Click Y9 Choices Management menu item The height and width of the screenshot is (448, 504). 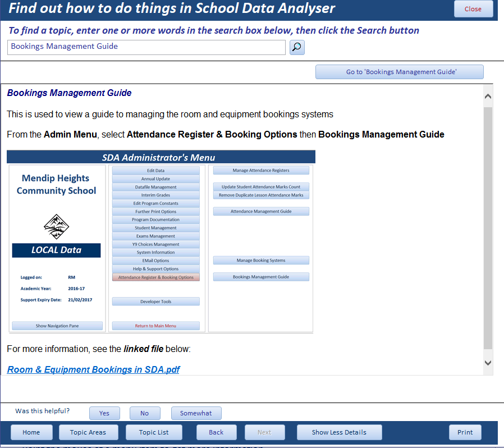pyautogui.click(x=156, y=244)
